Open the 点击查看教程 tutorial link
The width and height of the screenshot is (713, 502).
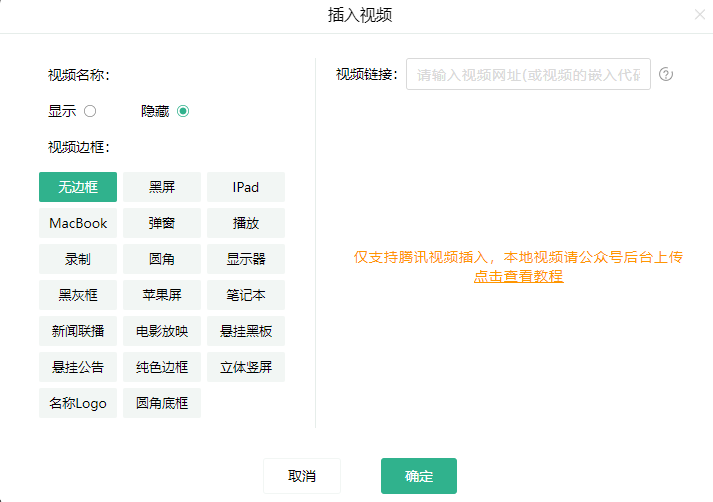[x=518, y=276]
